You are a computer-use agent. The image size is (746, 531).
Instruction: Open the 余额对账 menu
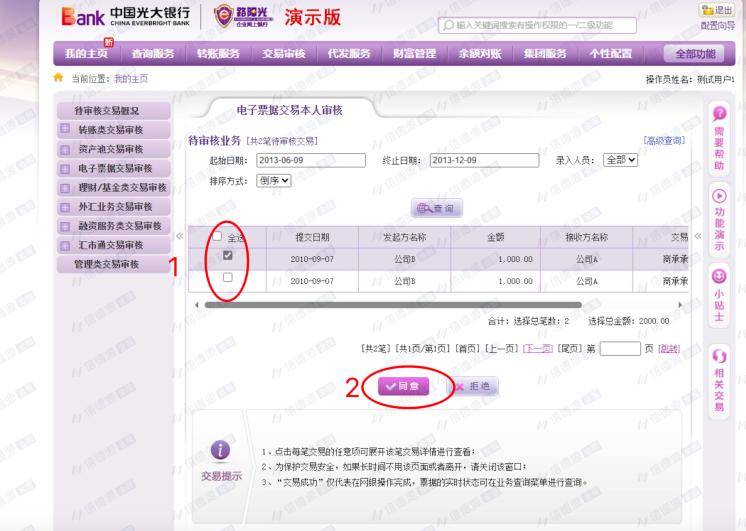pyautogui.click(x=480, y=54)
